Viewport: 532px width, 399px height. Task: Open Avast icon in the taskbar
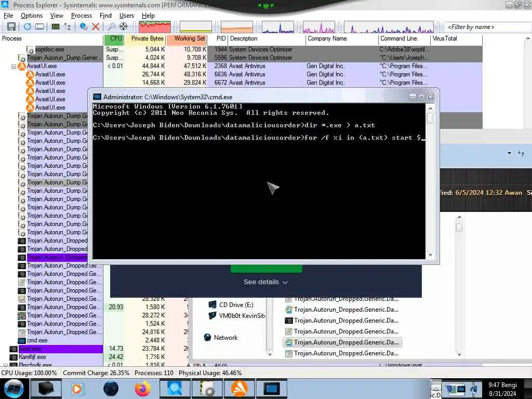pyautogui.click(x=239, y=389)
